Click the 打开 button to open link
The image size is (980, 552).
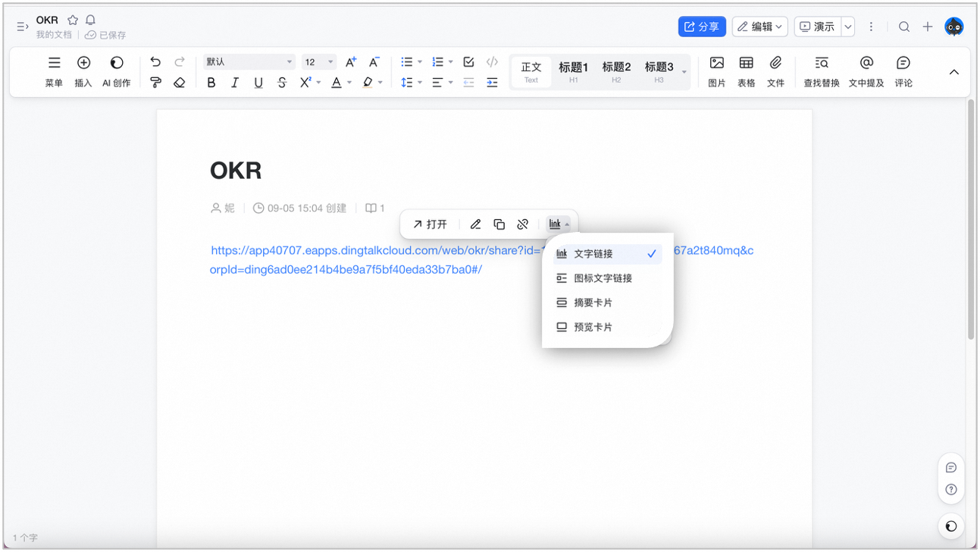(430, 224)
